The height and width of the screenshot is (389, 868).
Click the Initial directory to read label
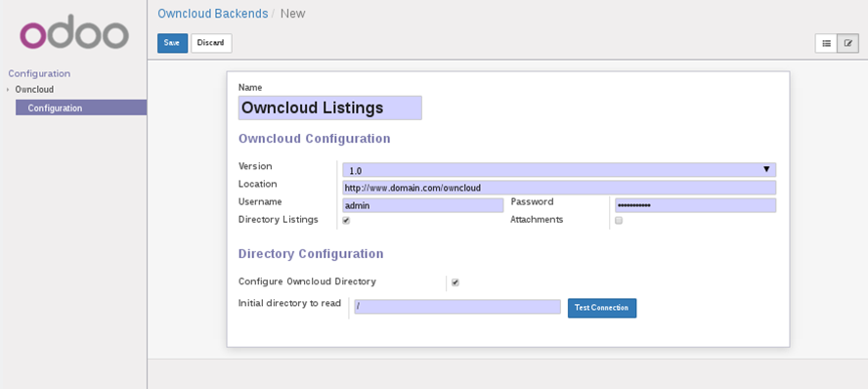[289, 303]
